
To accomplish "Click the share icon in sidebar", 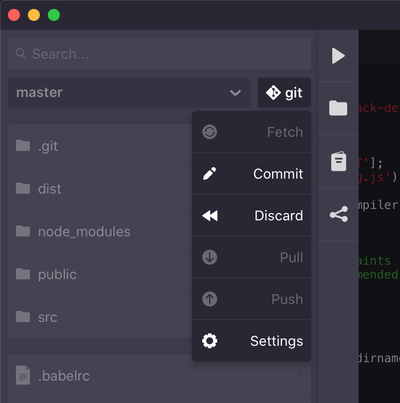I will click(x=339, y=214).
